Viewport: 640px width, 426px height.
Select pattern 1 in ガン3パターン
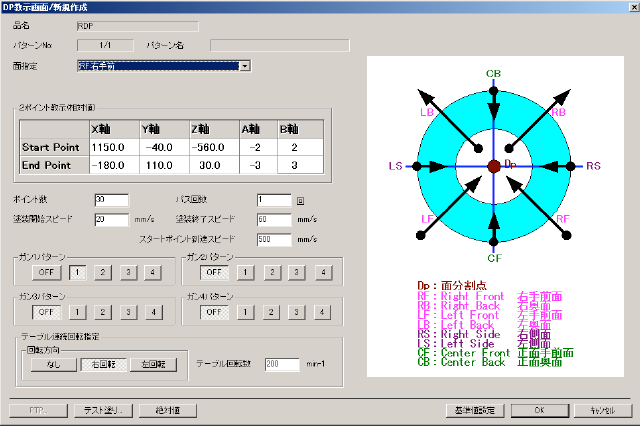click(77, 312)
